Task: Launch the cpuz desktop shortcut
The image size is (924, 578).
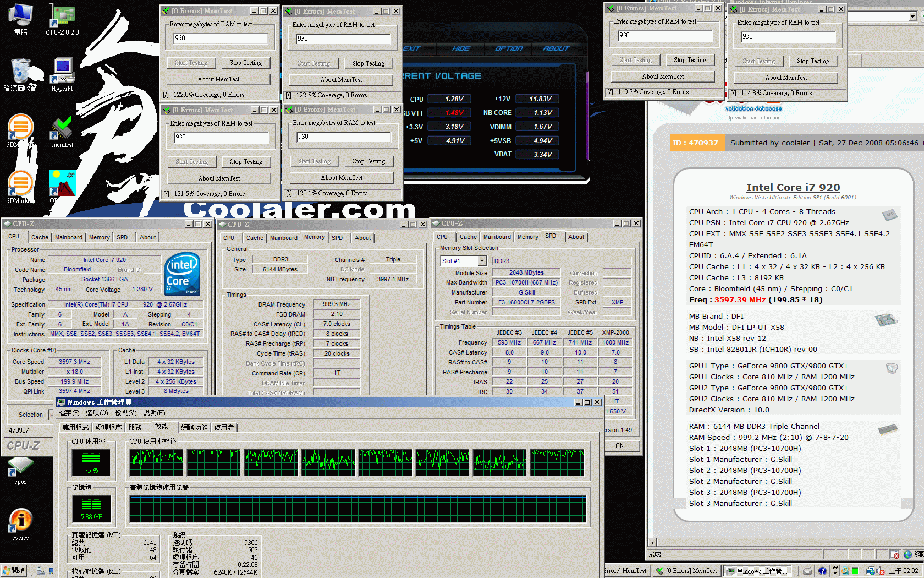Action: point(20,471)
